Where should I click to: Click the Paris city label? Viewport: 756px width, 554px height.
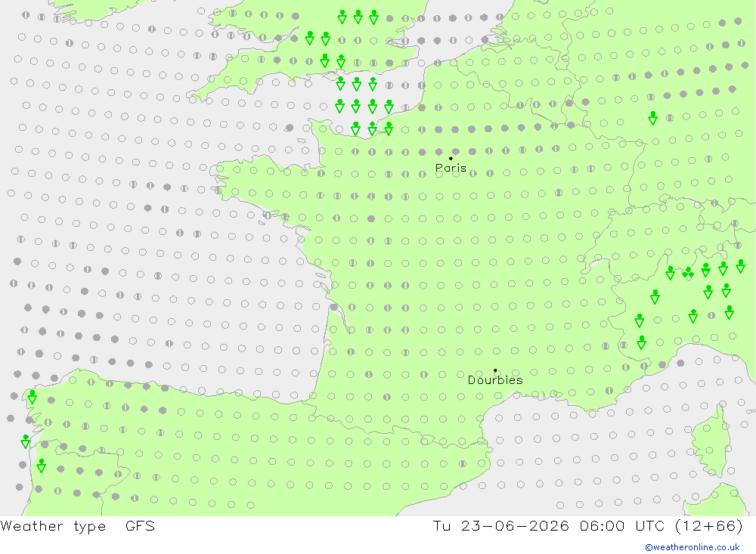point(451,168)
